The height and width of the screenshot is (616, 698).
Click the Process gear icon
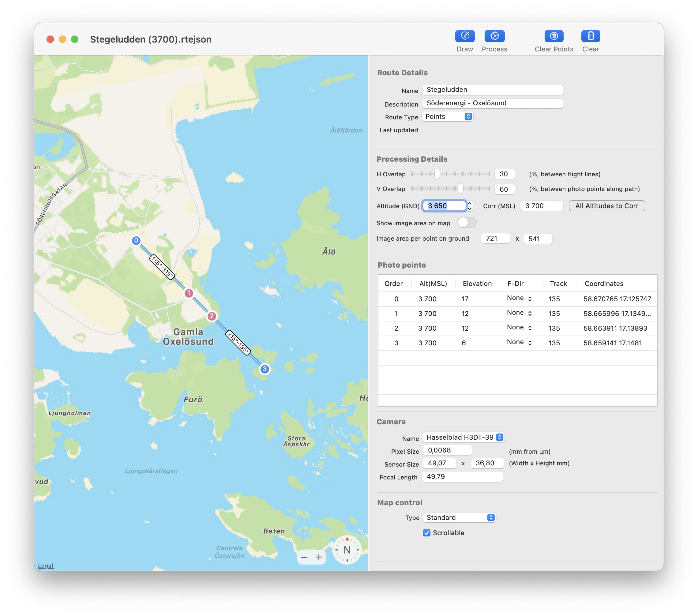coord(494,36)
